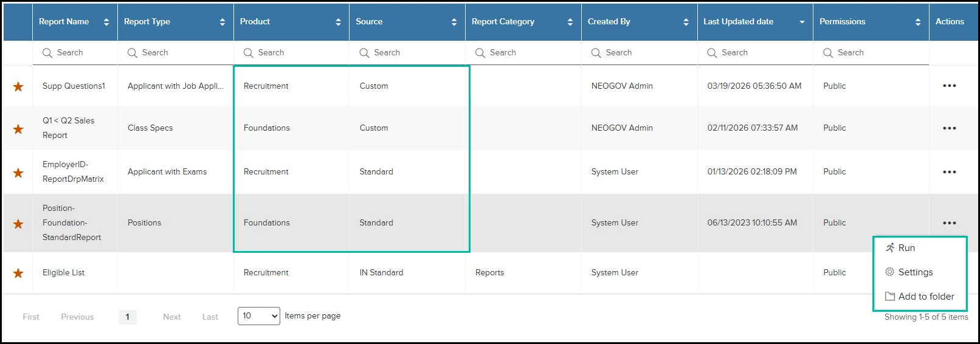
Task: Sort by Report Type column arrows
Action: tap(222, 22)
